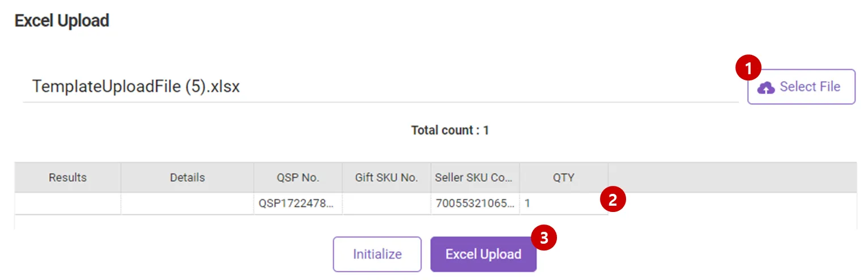Select the 70055321065 seller SKU cell
Screen dimensions: 868x280
tap(474, 203)
